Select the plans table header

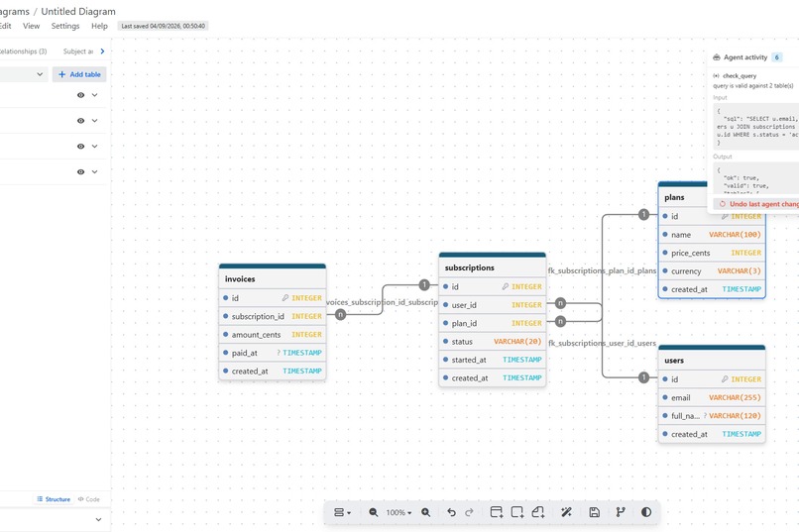coord(683,197)
